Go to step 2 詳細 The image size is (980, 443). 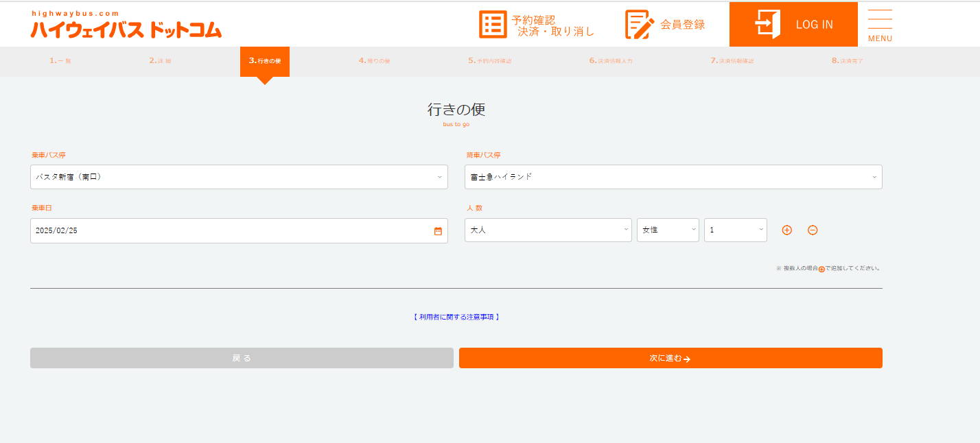coord(160,61)
